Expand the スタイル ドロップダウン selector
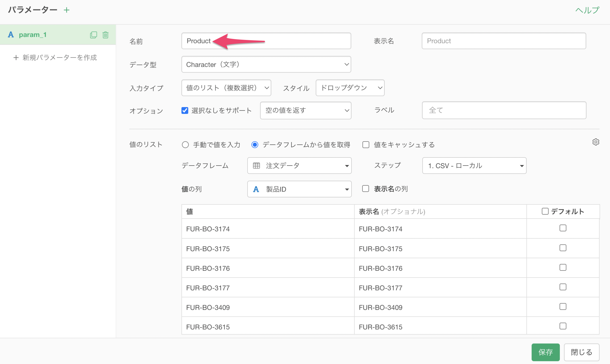 pos(350,88)
